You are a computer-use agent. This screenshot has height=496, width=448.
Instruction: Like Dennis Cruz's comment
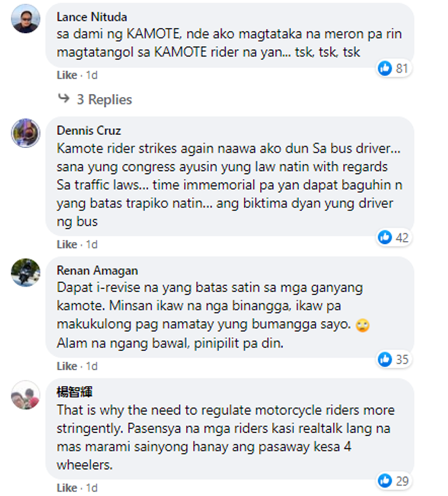pos(67,244)
